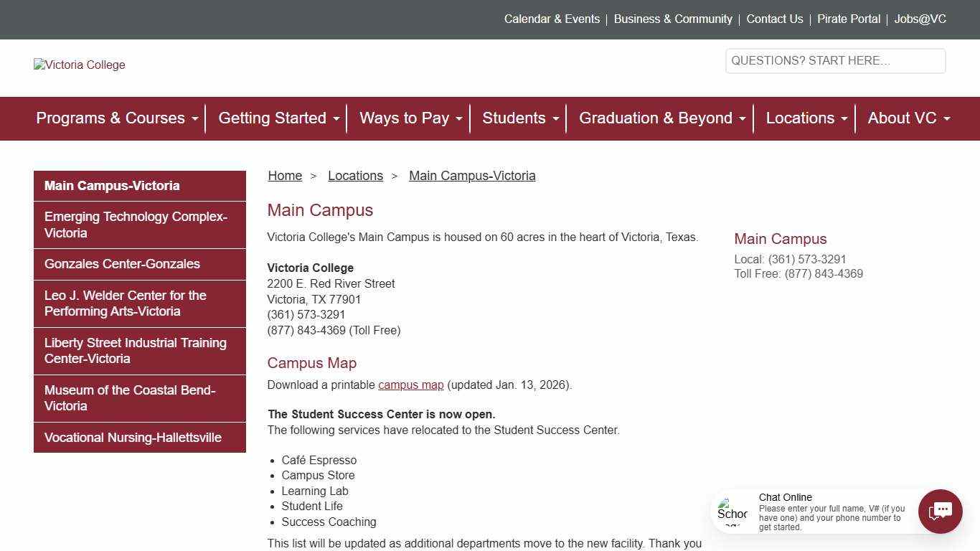This screenshot has height=551, width=980.
Task: Select Vocational Nursing-Hallettsville in the sidebar
Action: 133,437
